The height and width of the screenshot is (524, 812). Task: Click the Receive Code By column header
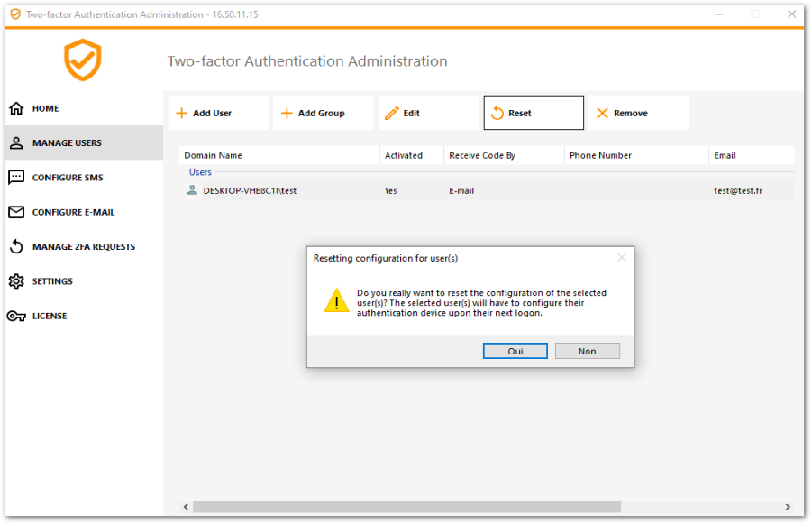coord(482,155)
